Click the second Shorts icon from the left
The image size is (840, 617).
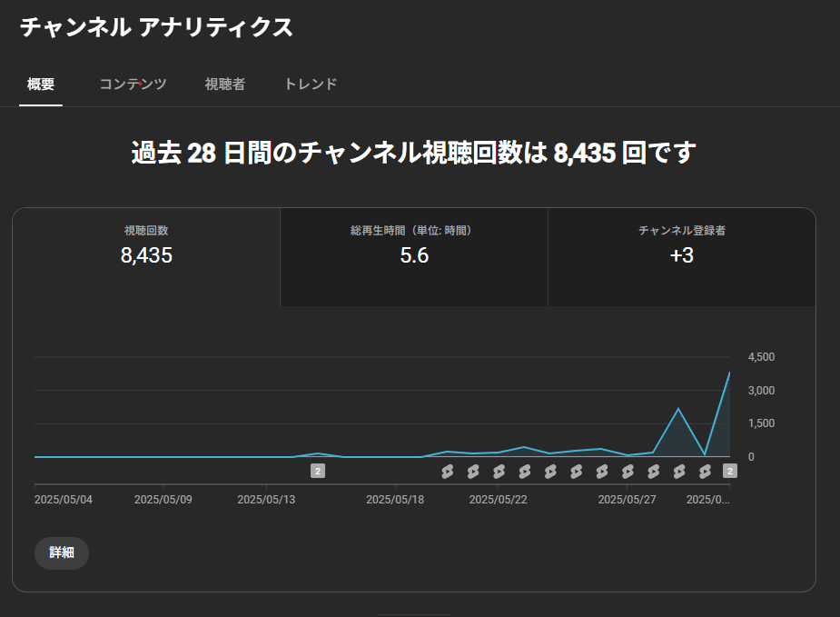(x=474, y=471)
